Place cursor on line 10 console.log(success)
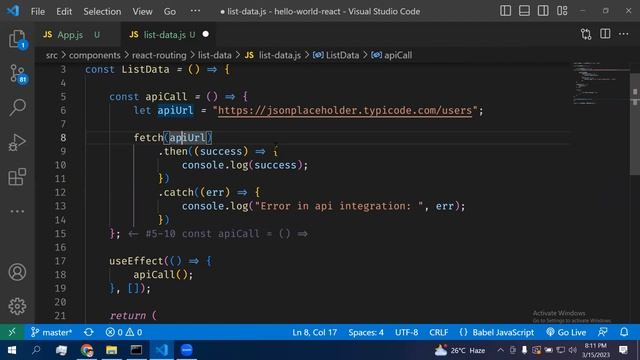Viewport: 640px width, 360px height. coord(244,165)
